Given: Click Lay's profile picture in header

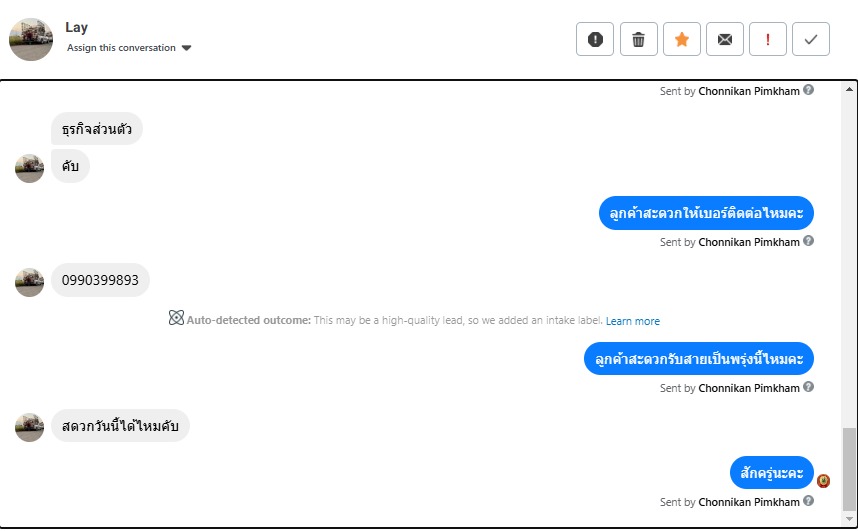Looking at the screenshot, I should 31,39.
